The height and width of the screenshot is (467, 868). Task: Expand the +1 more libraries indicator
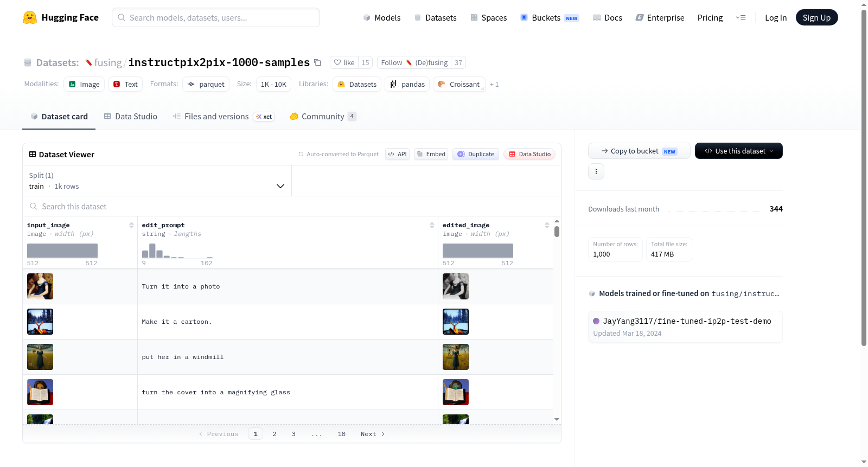pyautogui.click(x=494, y=84)
